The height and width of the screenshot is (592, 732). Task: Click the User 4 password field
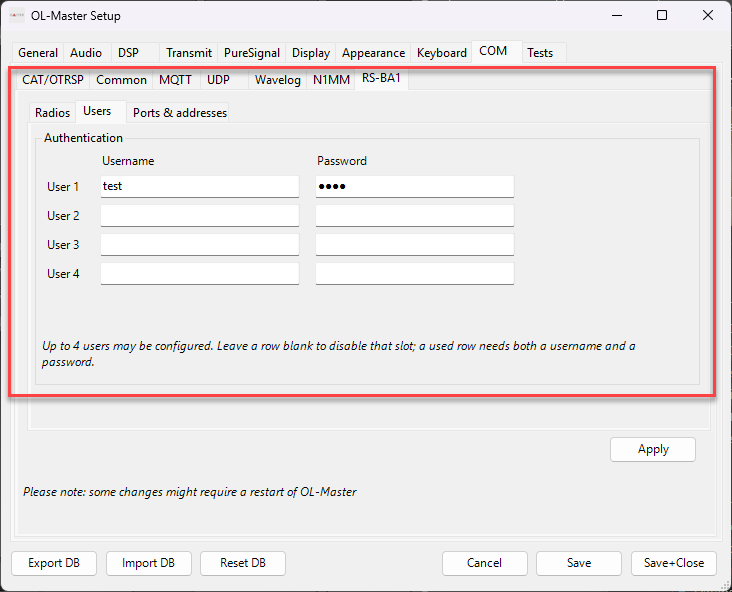click(415, 273)
